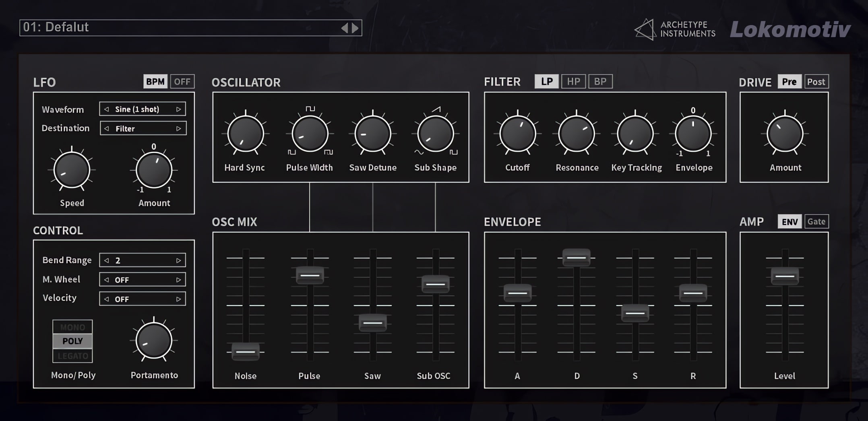Click the Archetype Instruments triangle logo

645,29
